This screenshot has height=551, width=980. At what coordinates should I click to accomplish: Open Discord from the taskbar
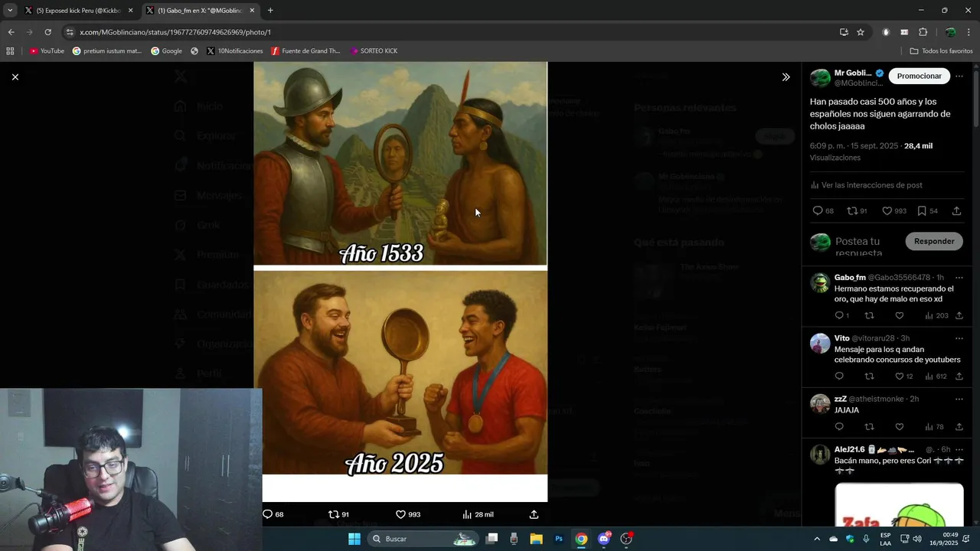[x=604, y=539]
